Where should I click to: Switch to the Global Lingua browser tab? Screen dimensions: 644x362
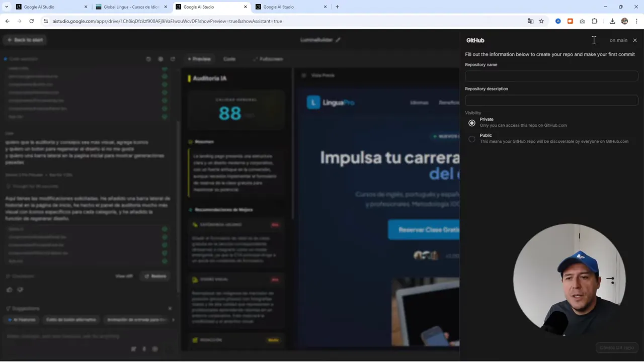point(131,7)
